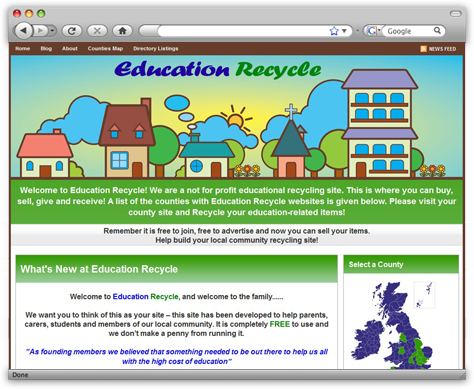Click the yellow minimize window button

pyautogui.click(x=29, y=14)
